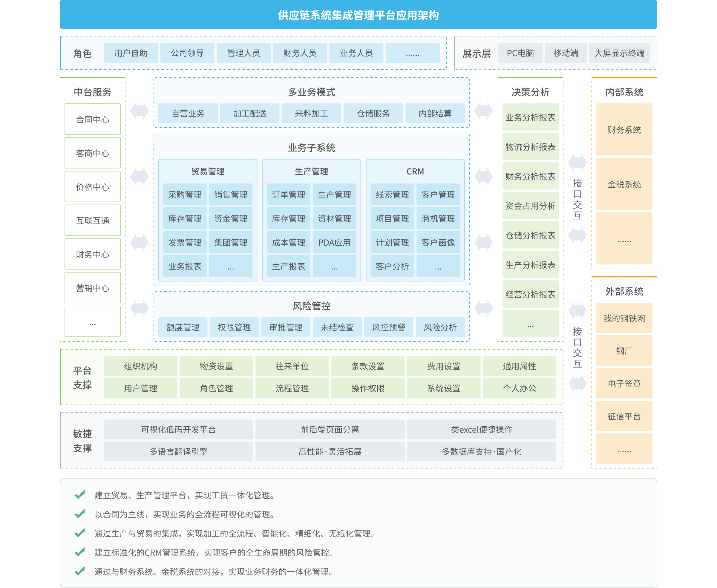Image resolution: width=717 pixels, height=588 pixels.
Task: Open the 业务分析报表 green box
Action: (x=530, y=117)
